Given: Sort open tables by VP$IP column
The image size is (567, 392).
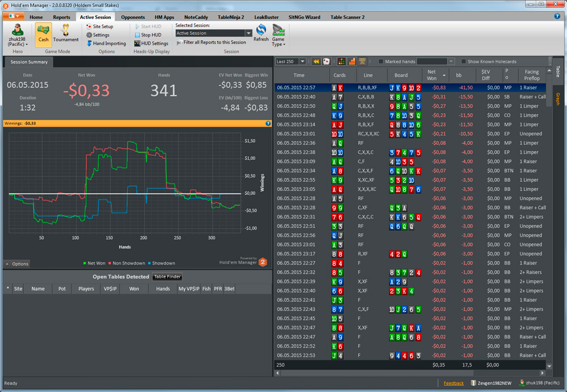Looking at the screenshot, I should point(110,289).
